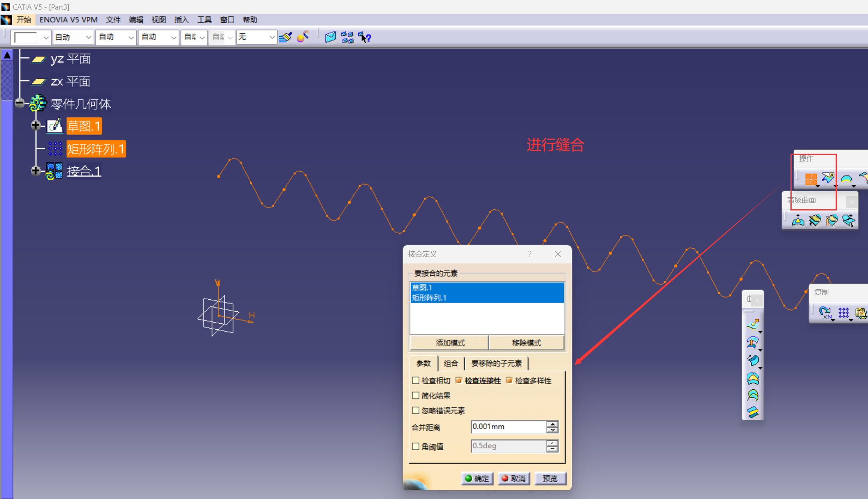Enable the 角阈值 checkbox
Viewport: 868px width, 499px height.
[x=416, y=446]
